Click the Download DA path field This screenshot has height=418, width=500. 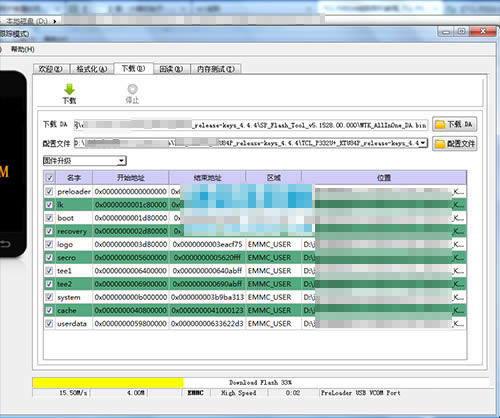click(x=251, y=125)
